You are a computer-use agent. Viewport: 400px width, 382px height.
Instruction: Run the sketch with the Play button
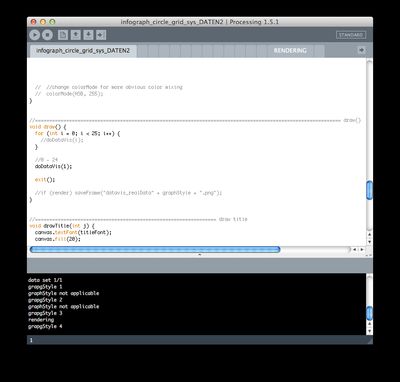coord(35,35)
